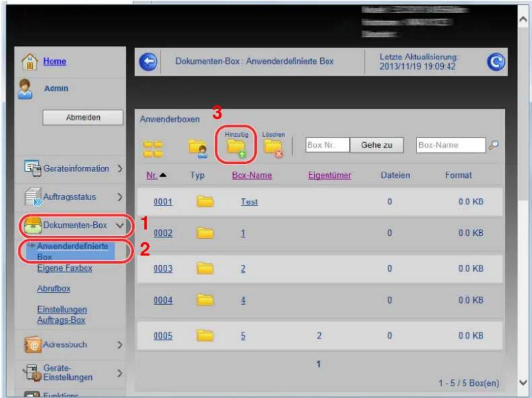Image resolution: width=532 pixels, height=398 pixels.
Task: Focus the Box-Name search field
Action: coord(451,145)
